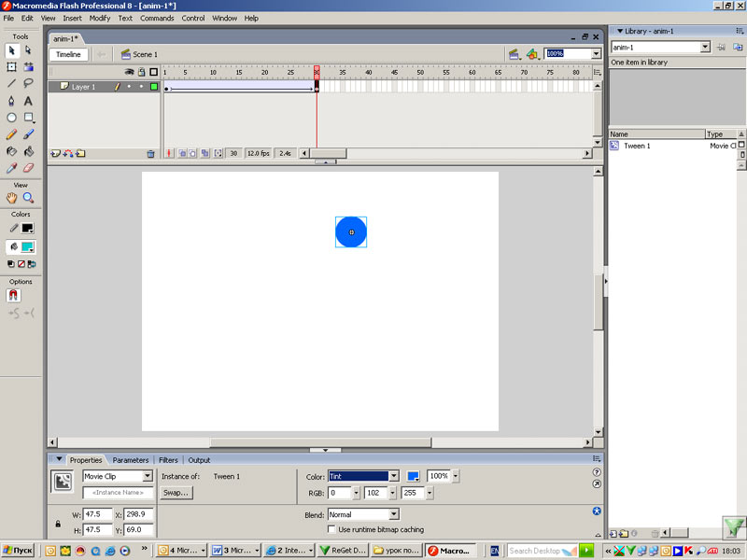Select the Zoom magnifier tool
The image size is (747, 560).
28,198
